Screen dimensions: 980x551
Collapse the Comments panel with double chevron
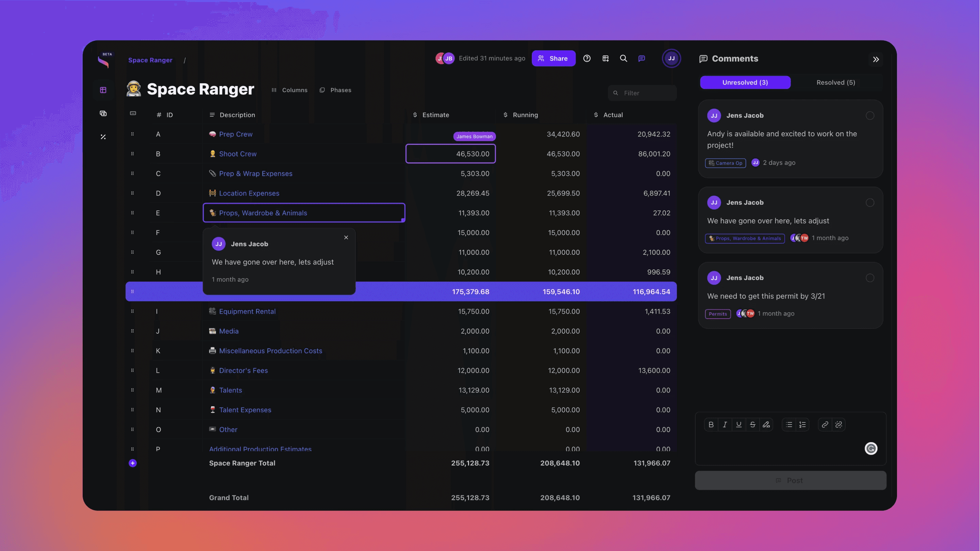[x=876, y=60]
